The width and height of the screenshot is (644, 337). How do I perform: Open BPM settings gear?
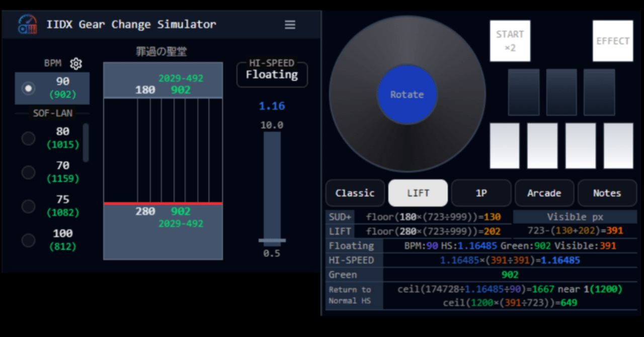[x=76, y=63]
